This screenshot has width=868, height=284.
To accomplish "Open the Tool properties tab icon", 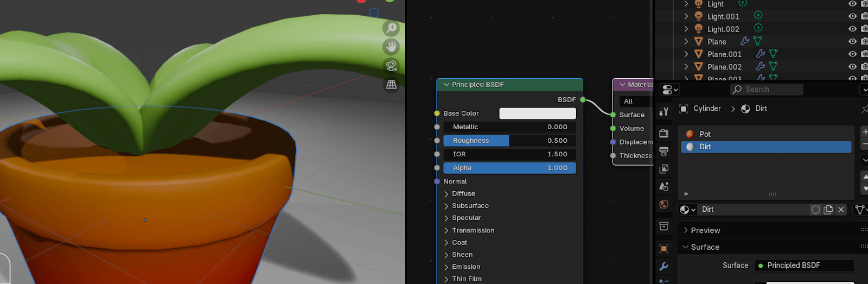I will coord(664,112).
